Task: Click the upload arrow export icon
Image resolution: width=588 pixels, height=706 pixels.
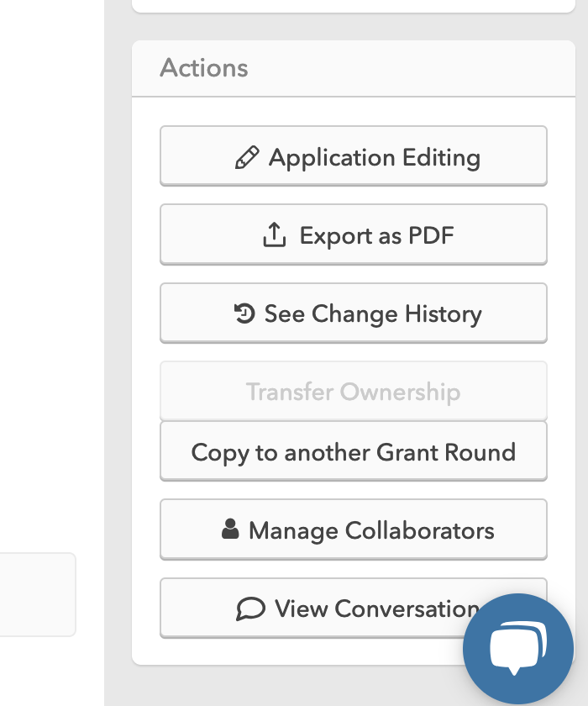Action: (x=275, y=235)
